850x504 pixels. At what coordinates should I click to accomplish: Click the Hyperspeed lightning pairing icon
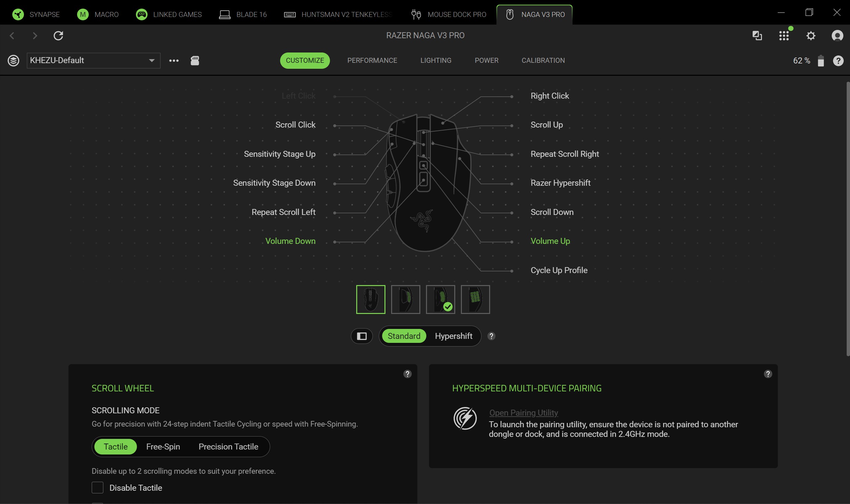[465, 418]
